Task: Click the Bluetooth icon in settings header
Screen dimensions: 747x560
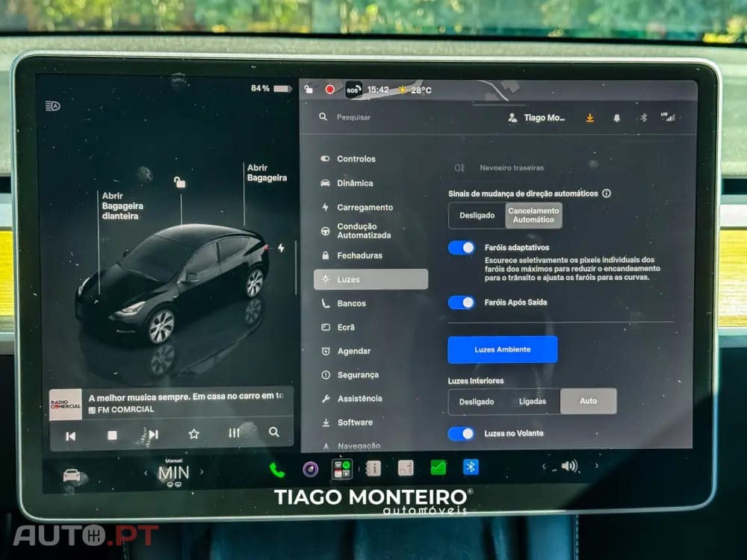Action: pyautogui.click(x=643, y=118)
